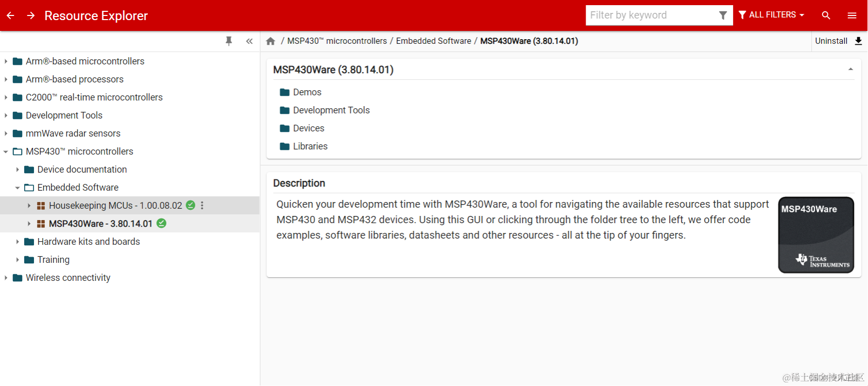868x386 pixels.
Task: Select Training in tree
Action: click(53, 260)
